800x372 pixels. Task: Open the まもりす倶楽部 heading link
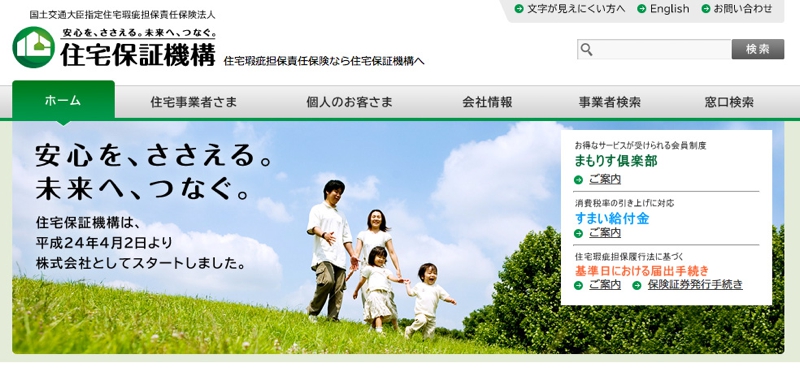click(x=616, y=161)
